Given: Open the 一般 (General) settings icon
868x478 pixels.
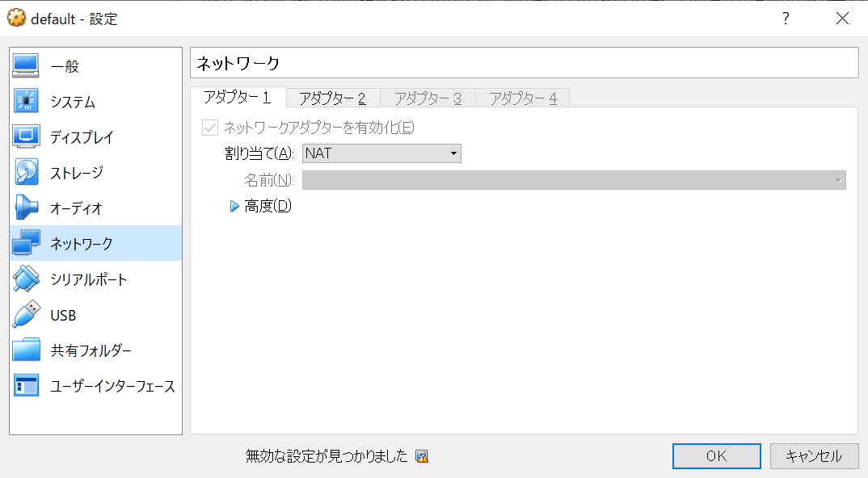Looking at the screenshot, I should 26,66.
